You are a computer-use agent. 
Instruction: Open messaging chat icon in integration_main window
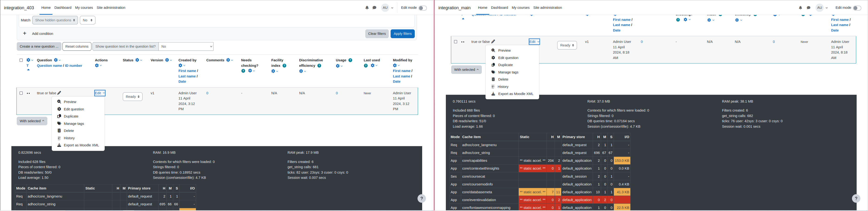pos(808,8)
